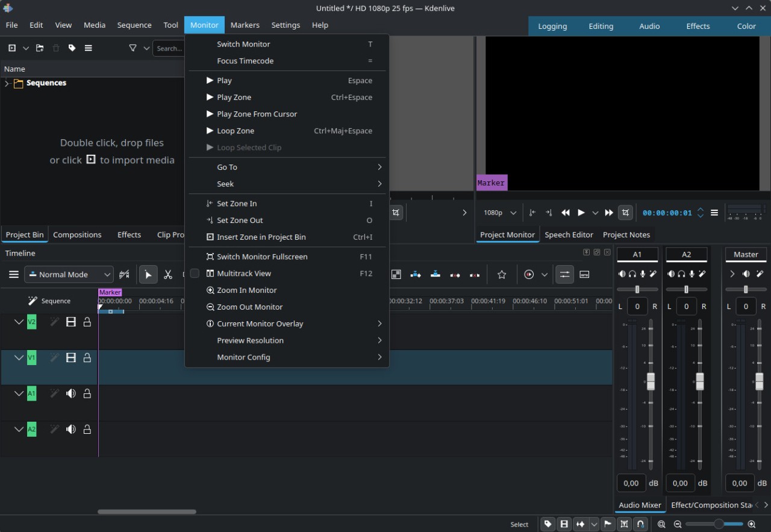
Task: Click the add clip icon in Project Bin
Action: coord(12,48)
